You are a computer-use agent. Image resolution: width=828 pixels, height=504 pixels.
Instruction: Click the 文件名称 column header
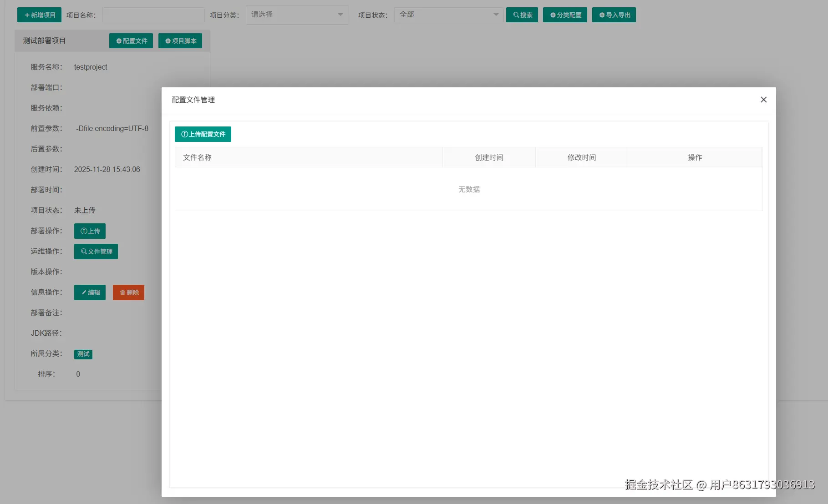pyautogui.click(x=309, y=157)
